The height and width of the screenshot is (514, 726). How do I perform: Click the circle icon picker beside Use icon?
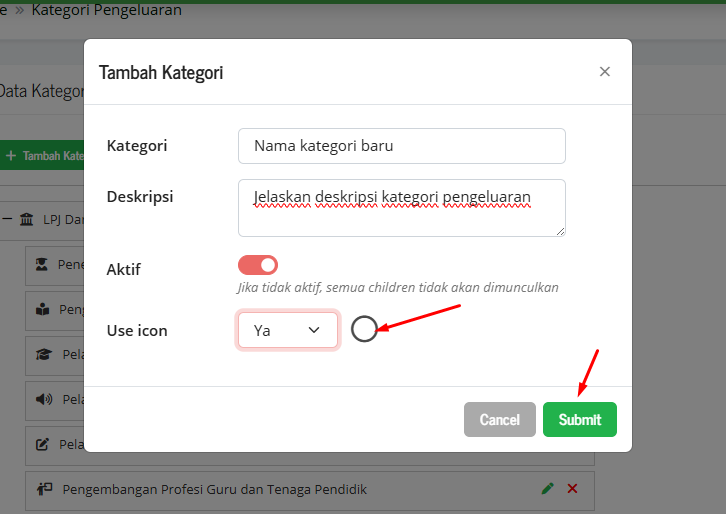364,329
